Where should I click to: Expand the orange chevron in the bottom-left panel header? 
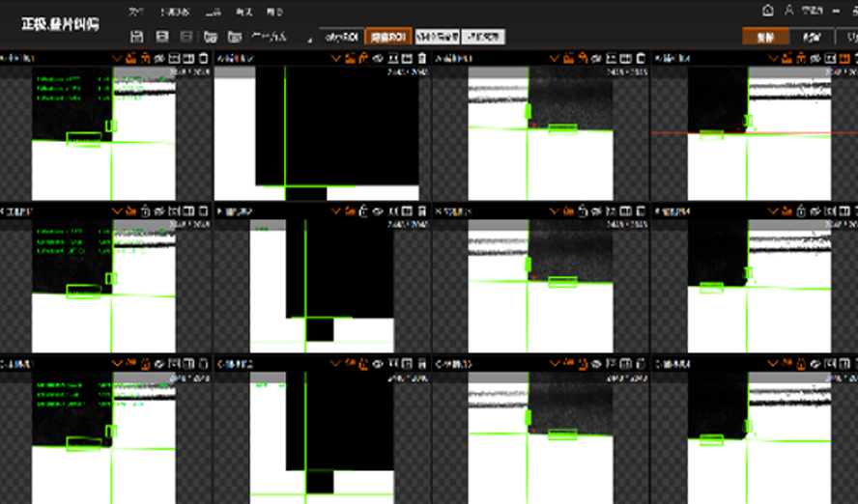tap(117, 363)
